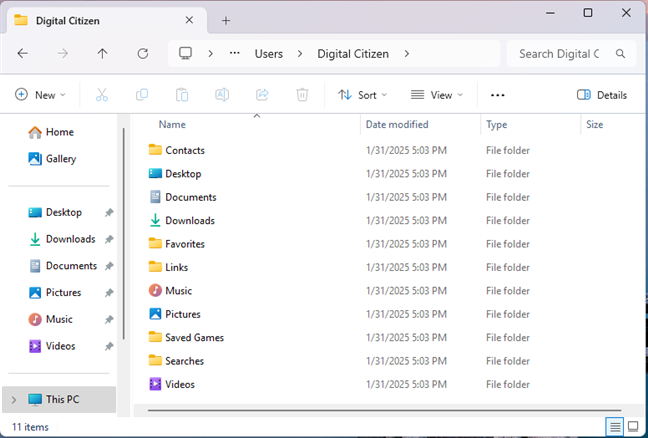Select the Contacts folder
The height and width of the screenshot is (438, 648).
click(x=184, y=150)
